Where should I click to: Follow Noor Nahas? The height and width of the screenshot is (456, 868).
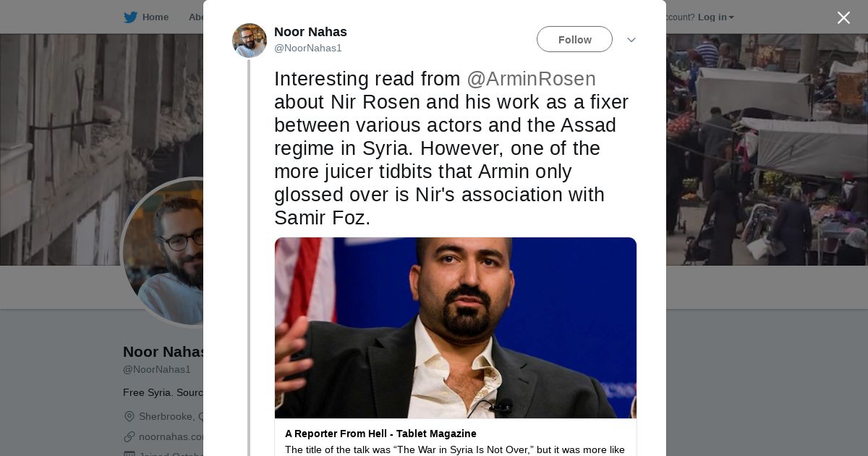(x=574, y=40)
